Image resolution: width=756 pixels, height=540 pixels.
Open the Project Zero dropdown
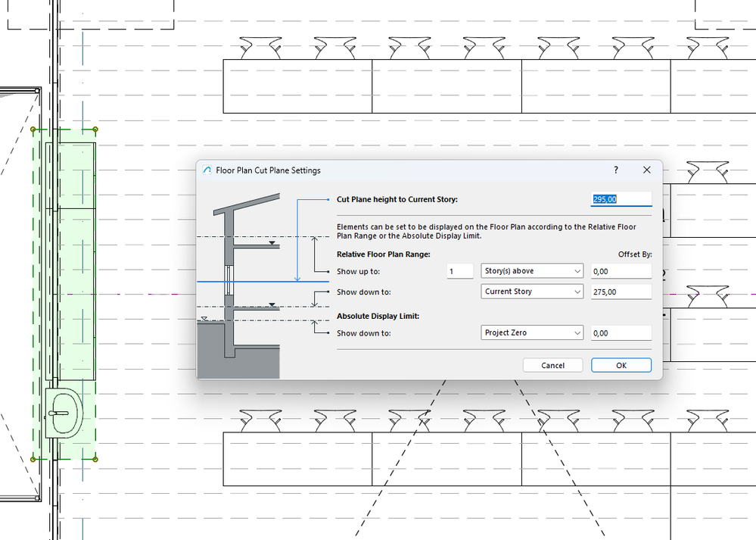click(532, 332)
